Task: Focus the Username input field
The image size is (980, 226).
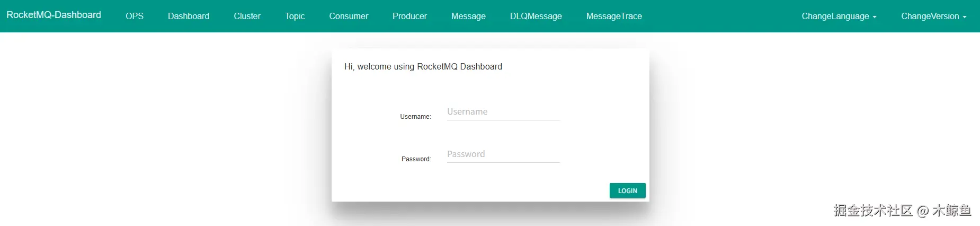Action: point(503,112)
